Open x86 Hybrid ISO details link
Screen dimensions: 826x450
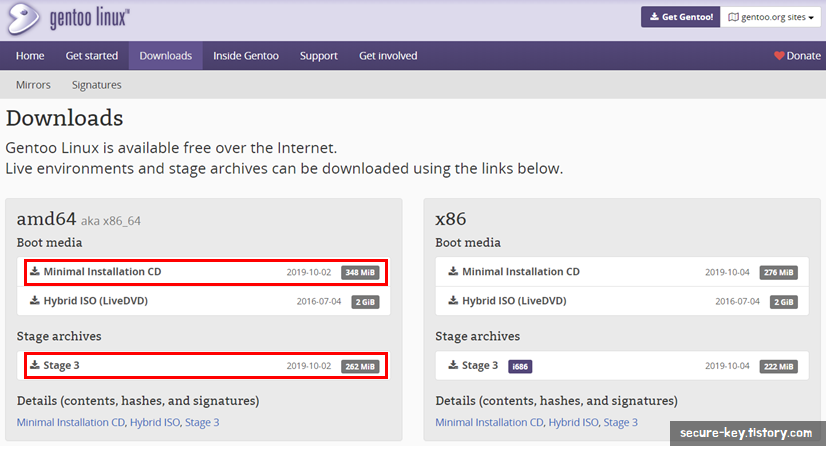(574, 423)
